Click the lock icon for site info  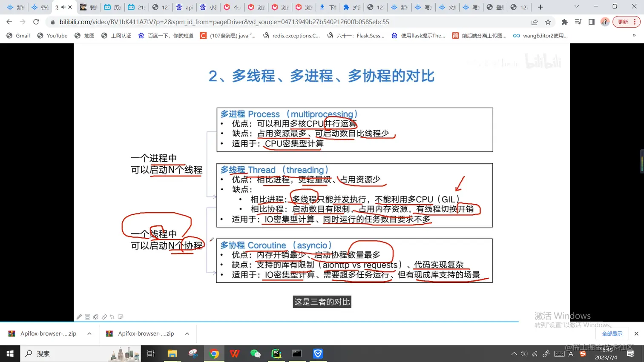coord(53,22)
